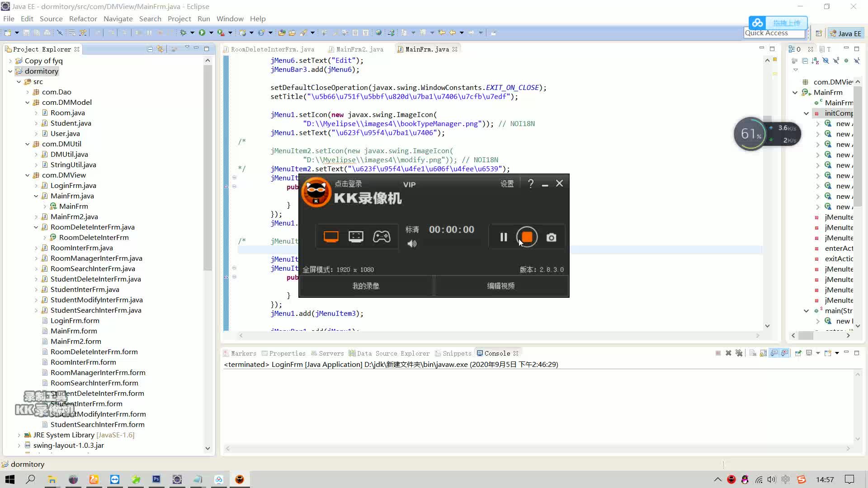Click the 编辑视频 button
This screenshot has height=488, width=868.
pos(500,286)
